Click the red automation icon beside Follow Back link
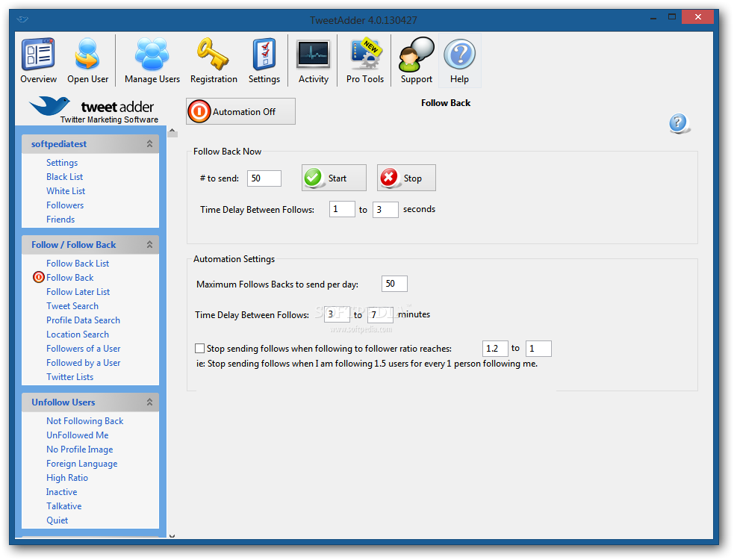Screen dimensions: 734x560 point(38,277)
